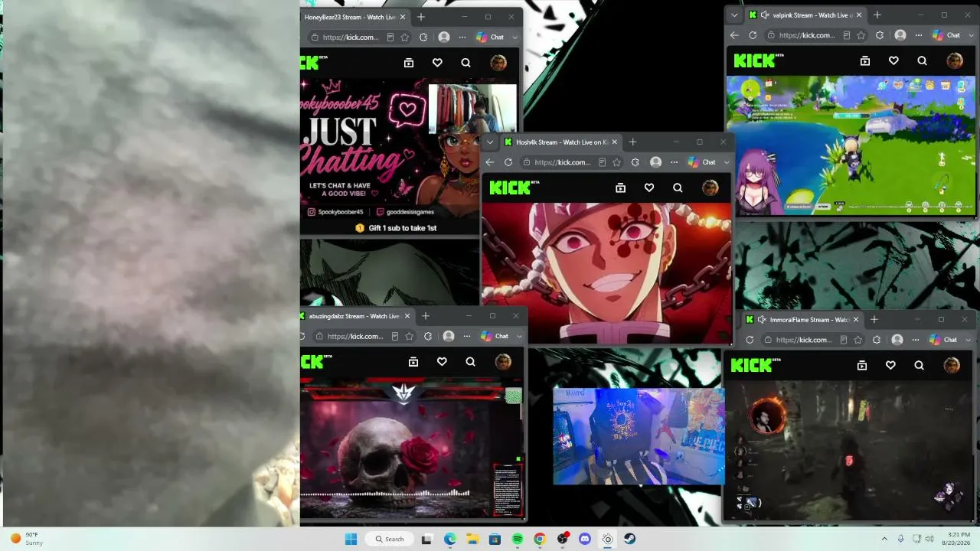Expand the Chat chevron in ImmoralFlame window
Viewport: 980px width, 551px height.
[x=968, y=340]
